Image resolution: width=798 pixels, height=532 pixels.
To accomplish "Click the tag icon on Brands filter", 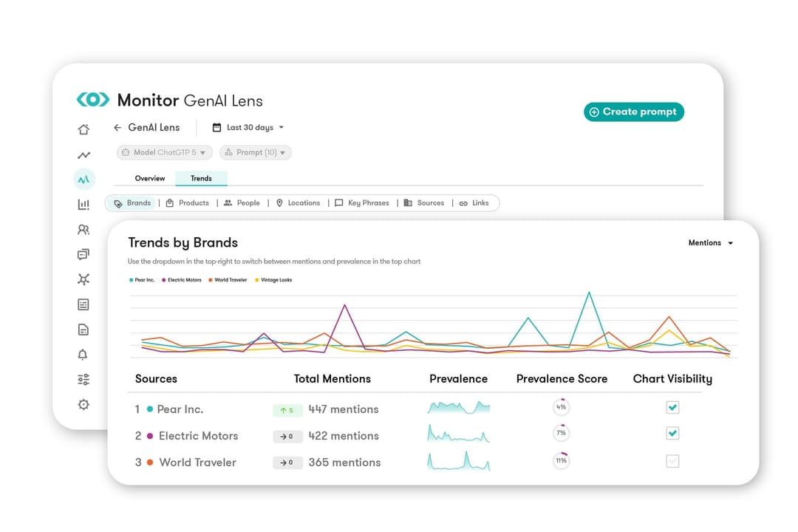I will [118, 203].
